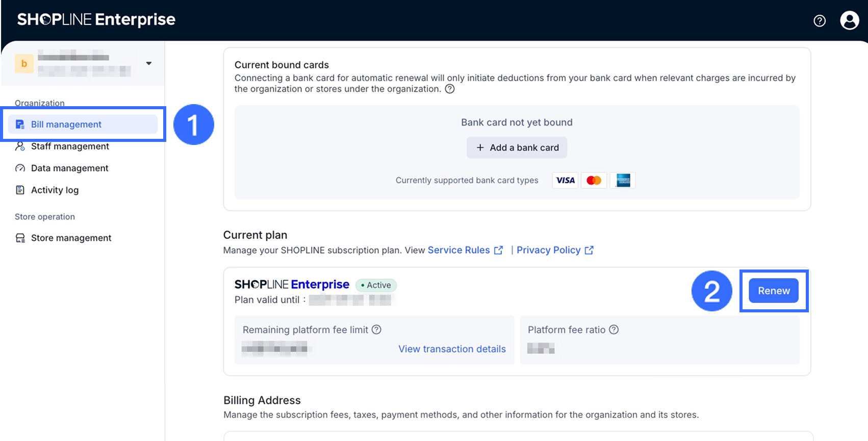The width and height of the screenshot is (868, 441).
Task: Click the Visa card logo
Action: coord(565,180)
